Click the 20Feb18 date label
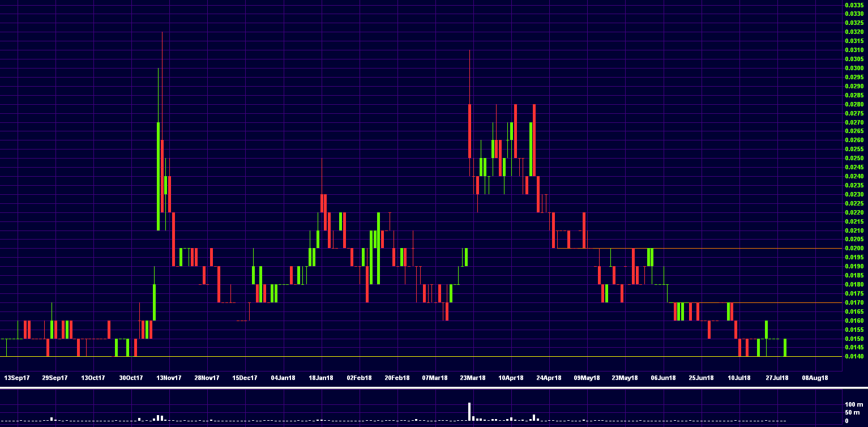The height and width of the screenshot is (427, 868). pos(397,378)
